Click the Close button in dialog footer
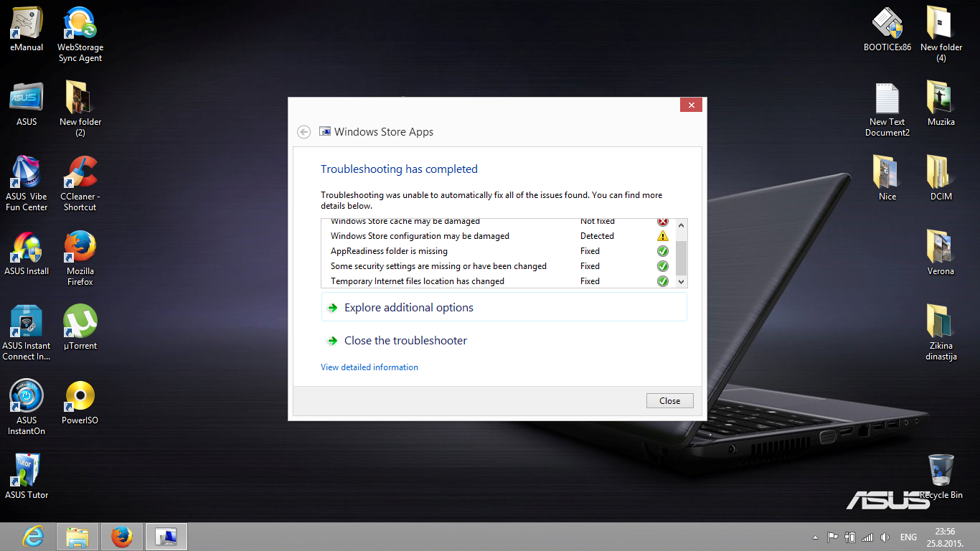This screenshot has height=551, width=980. coord(670,400)
